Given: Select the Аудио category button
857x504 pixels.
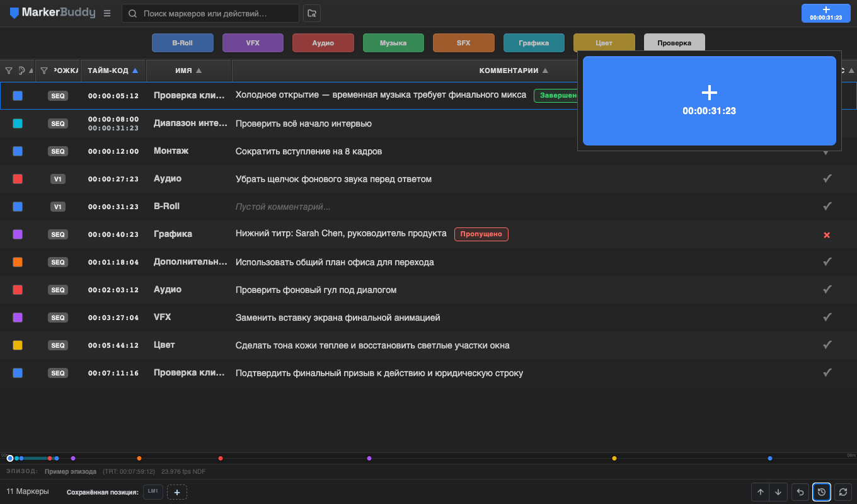Looking at the screenshot, I should point(323,43).
